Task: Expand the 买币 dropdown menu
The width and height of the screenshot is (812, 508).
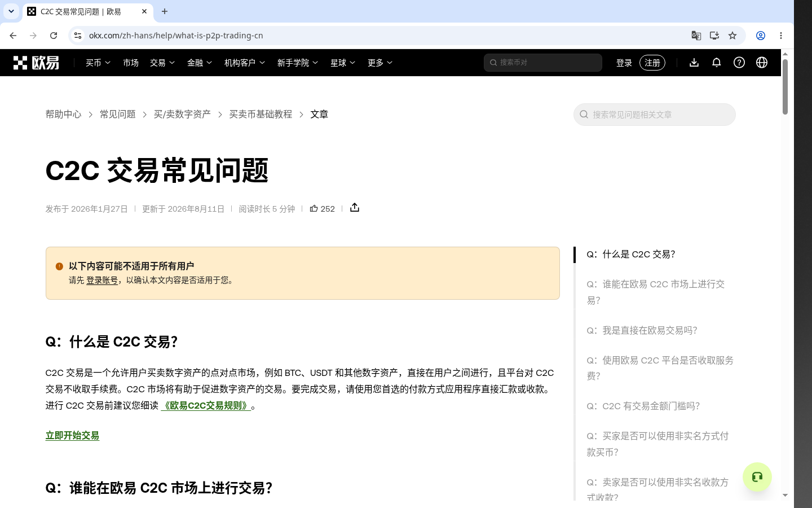Action: coord(98,63)
